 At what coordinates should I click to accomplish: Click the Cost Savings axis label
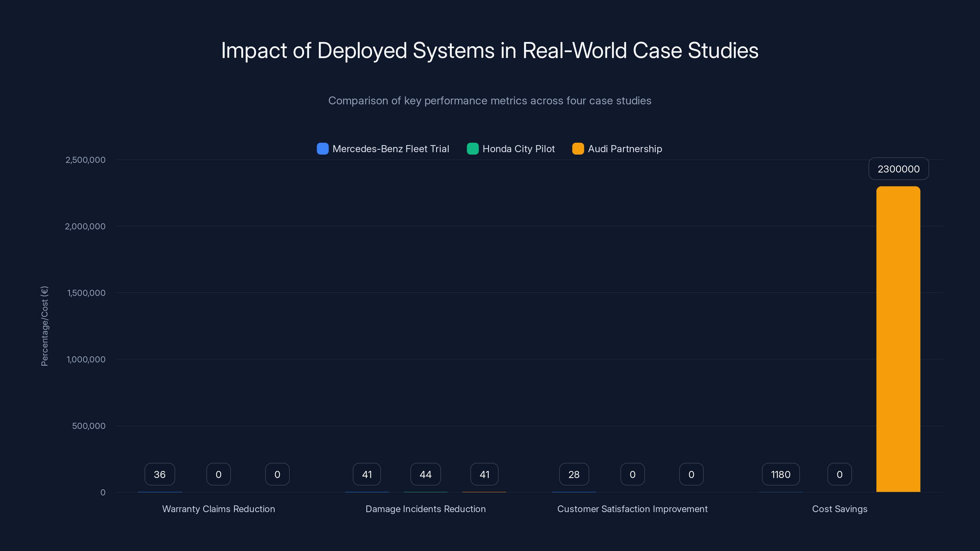point(839,509)
